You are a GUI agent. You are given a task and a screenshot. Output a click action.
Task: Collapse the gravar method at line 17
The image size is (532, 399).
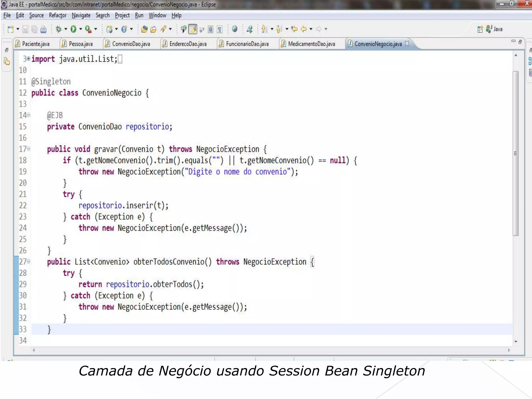point(28,149)
